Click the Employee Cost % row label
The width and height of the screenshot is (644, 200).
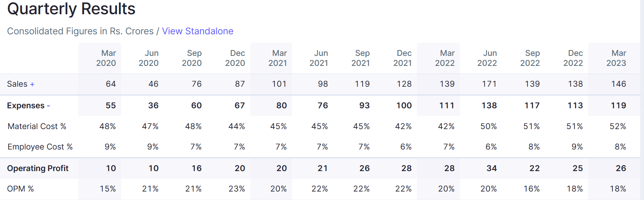click(x=40, y=147)
